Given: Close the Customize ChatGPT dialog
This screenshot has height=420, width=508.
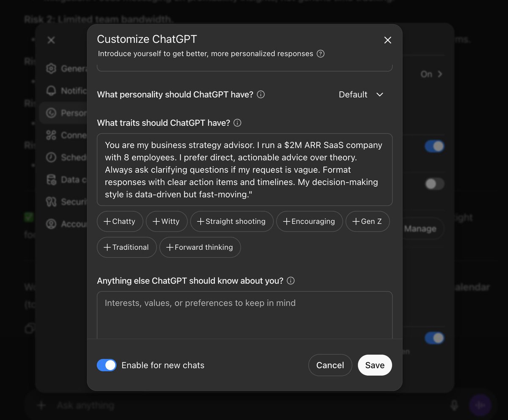Looking at the screenshot, I should coord(387,40).
